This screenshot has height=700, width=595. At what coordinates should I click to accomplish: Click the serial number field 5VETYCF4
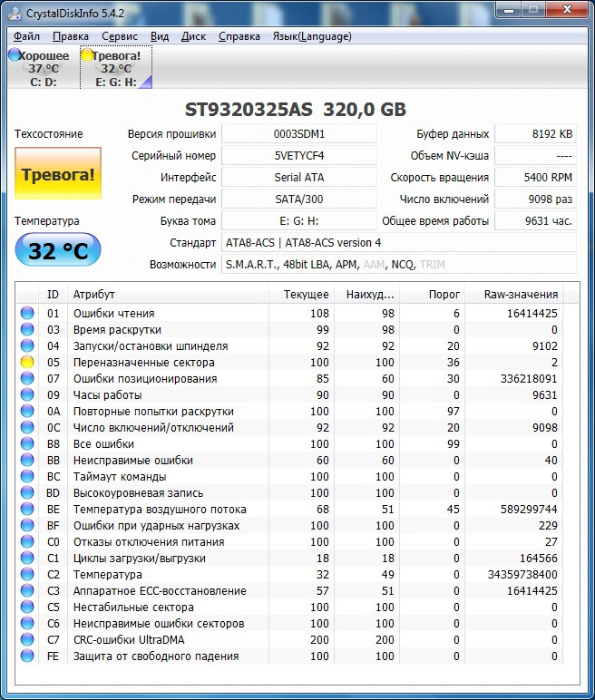[298, 156]
